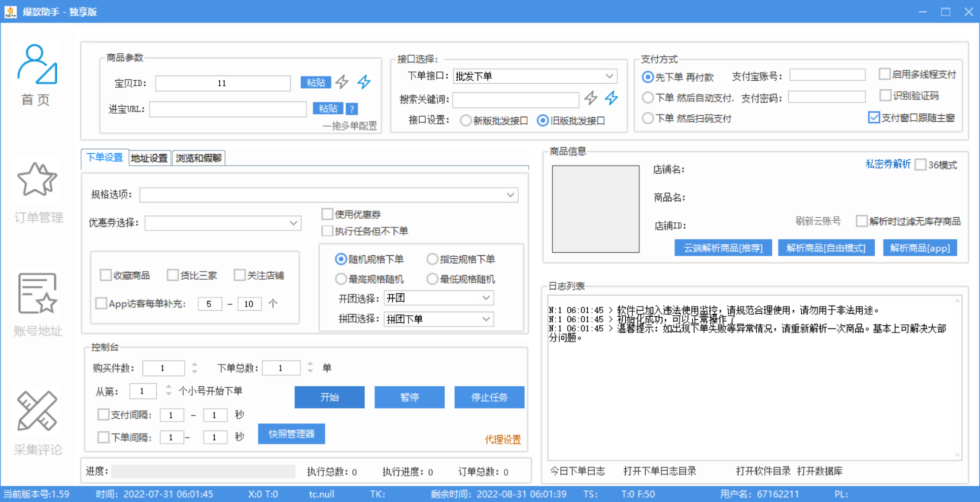Click the blue lightning icon beside 搜索关键词
The width and height of the screenshot is (980, 502).
pos(611,99)
